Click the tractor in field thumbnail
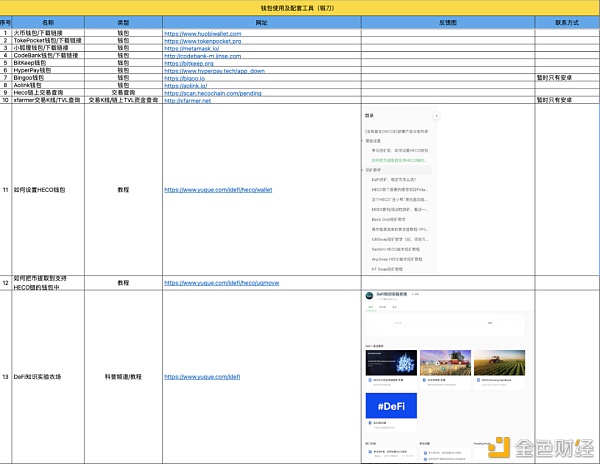The image size is (600, 464). tap(499, 363)
